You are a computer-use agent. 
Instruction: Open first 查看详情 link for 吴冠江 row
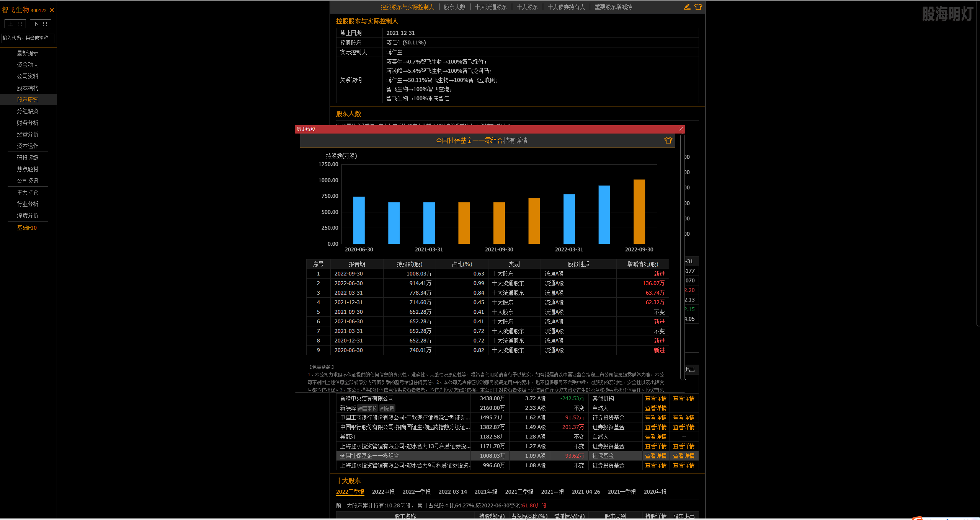click(x=656, y=437)
